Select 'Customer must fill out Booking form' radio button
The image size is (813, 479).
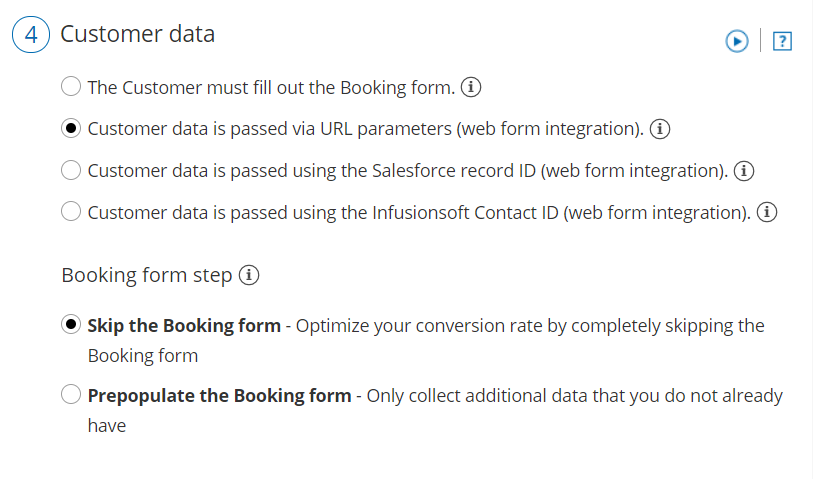click(x=71, y=87)
